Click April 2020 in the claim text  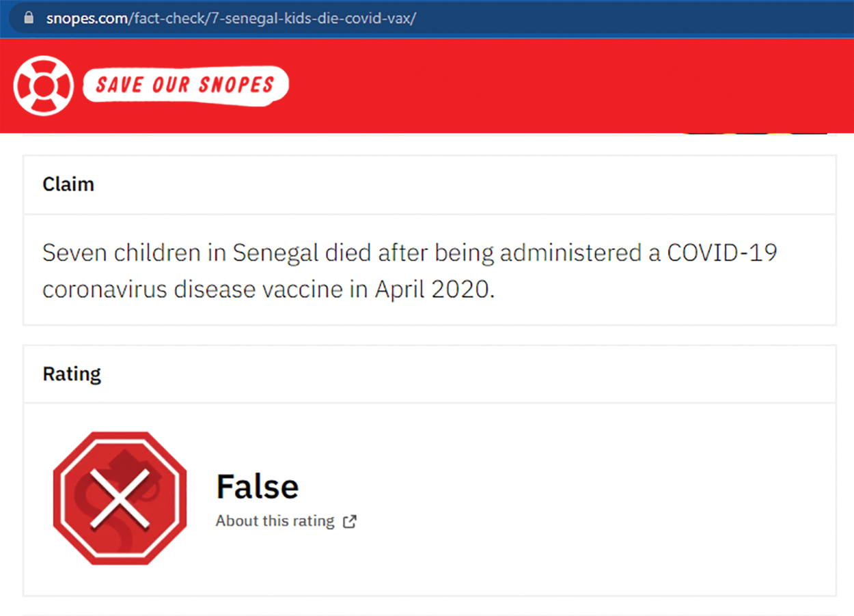point(432,290)
